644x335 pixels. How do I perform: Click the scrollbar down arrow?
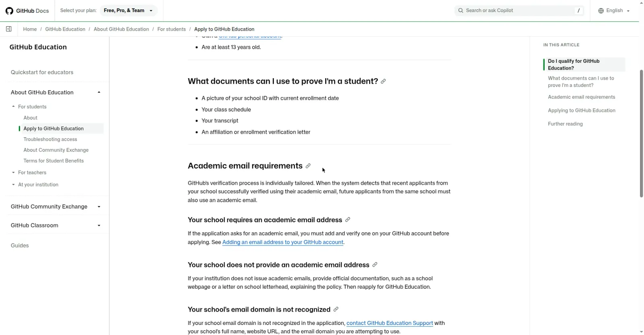[642, 332]
